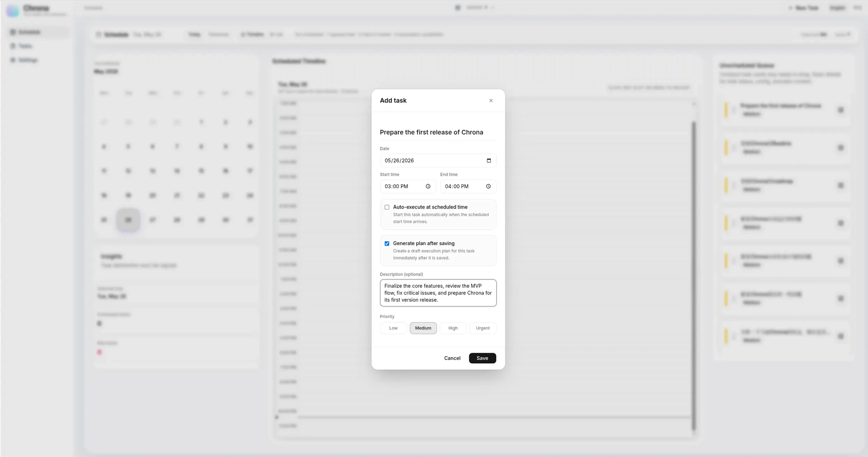Open the clock picker for Start time

click(428, 186)
